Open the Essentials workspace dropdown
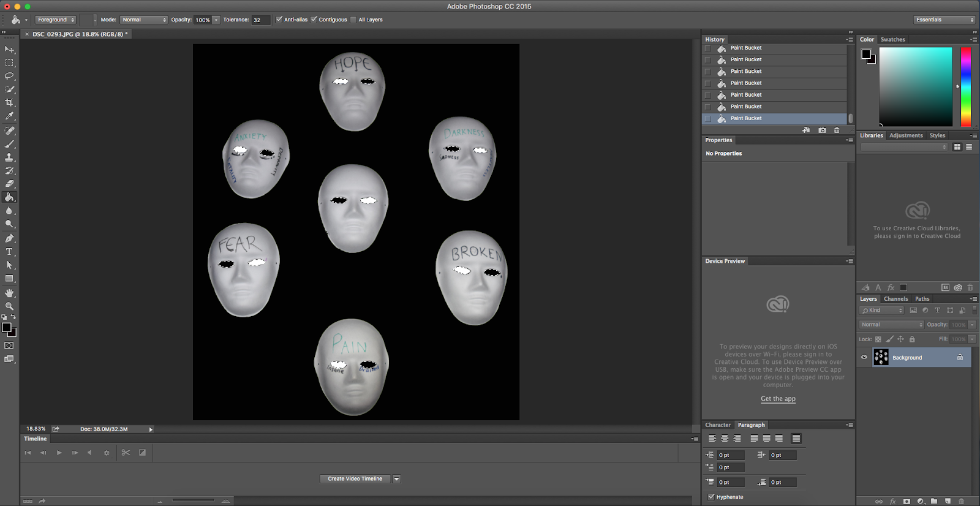The image size is (980, 506). 944,20
